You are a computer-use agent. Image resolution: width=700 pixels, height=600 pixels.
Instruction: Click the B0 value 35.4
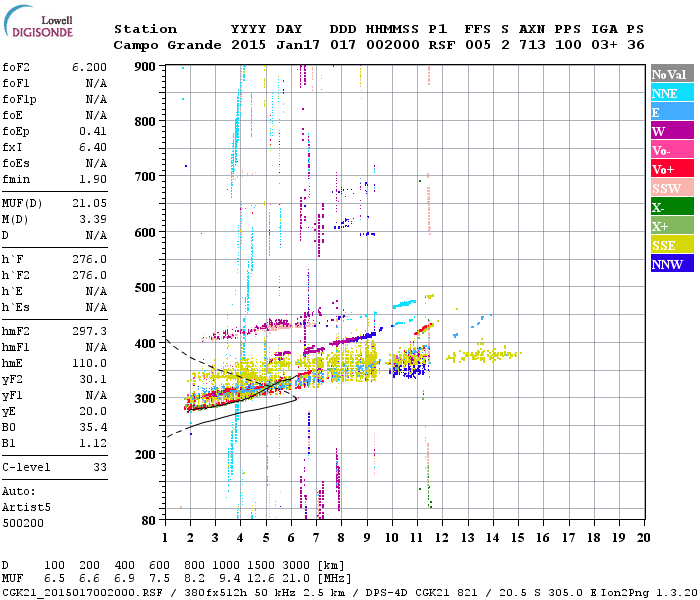(x=93, y=428)
